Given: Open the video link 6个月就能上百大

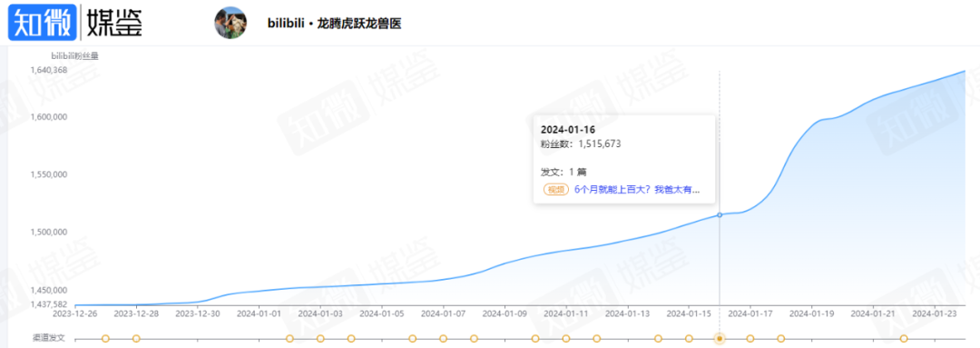Looking at the screenshot, I should pos(636,190).
